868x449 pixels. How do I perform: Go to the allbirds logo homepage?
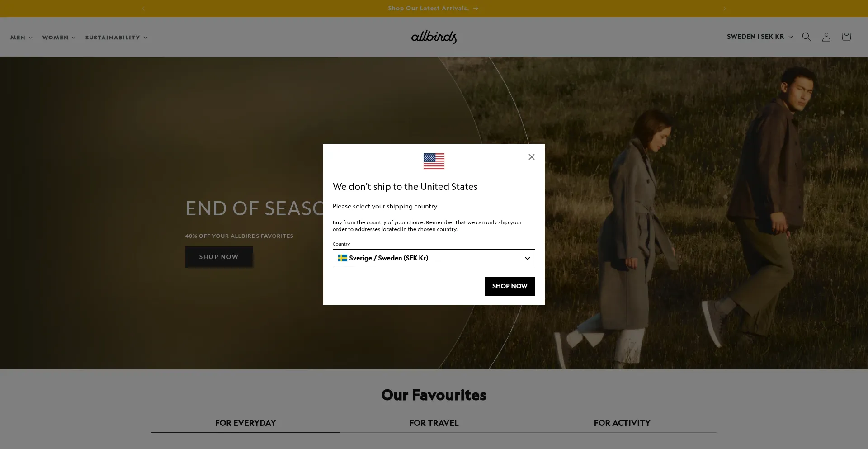click(434, 37)
